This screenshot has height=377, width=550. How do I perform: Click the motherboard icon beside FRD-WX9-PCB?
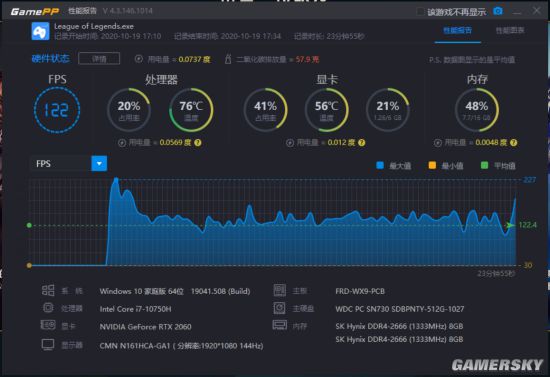280,290
